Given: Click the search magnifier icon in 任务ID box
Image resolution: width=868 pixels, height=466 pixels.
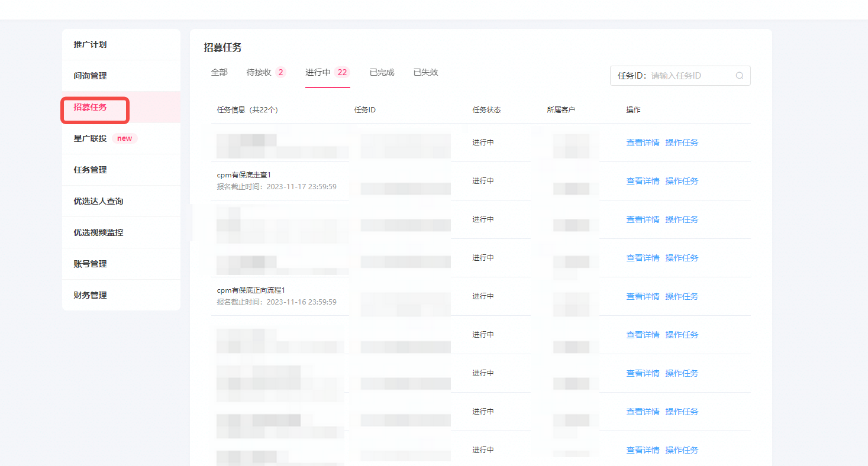Looking at the screenshot, I should (x=740, y=76).
